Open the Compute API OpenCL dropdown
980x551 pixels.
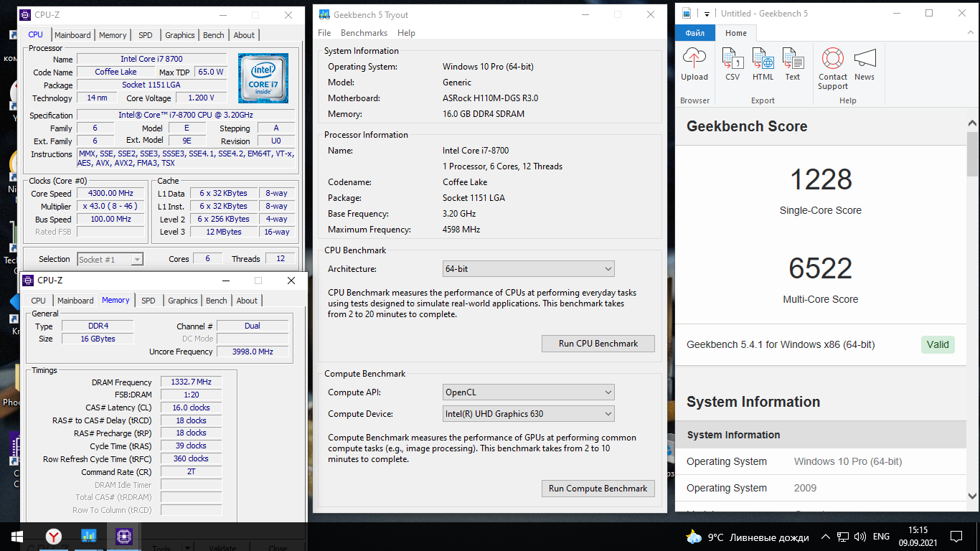(529, 392)
